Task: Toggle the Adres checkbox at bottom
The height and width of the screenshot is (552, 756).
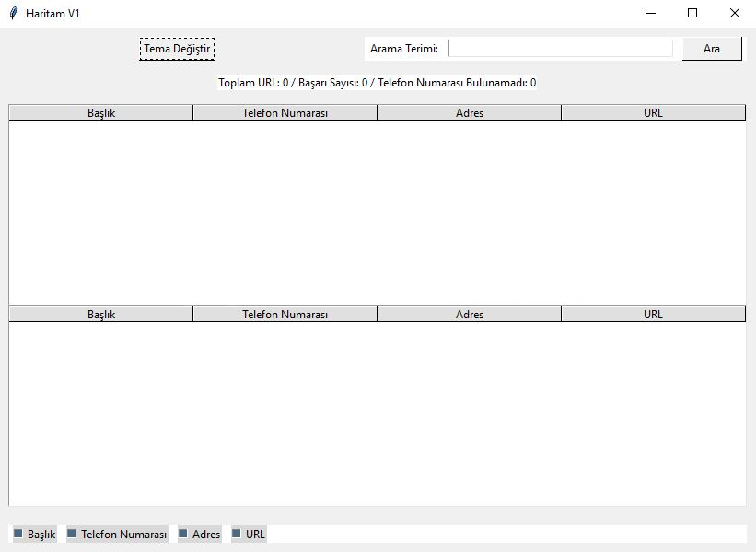Action: click(200, 534)
